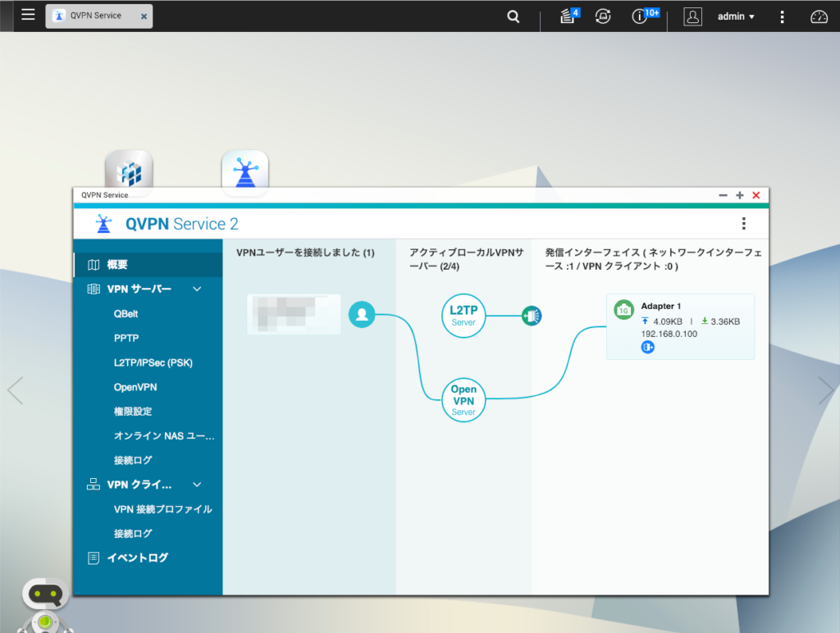Select the Adapter 1 interface card
The height and width of the screenshot is (633, 840).
(x=681, y=326)
